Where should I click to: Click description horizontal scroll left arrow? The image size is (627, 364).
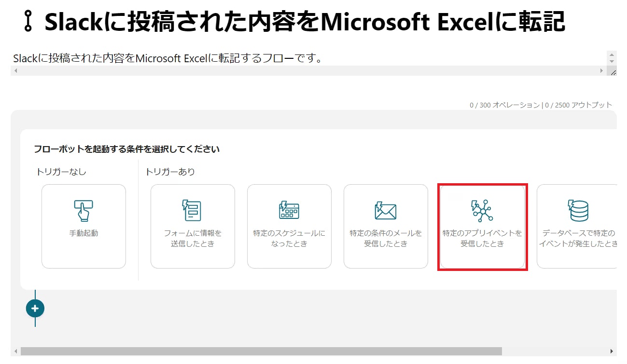[x=15, y=71]
